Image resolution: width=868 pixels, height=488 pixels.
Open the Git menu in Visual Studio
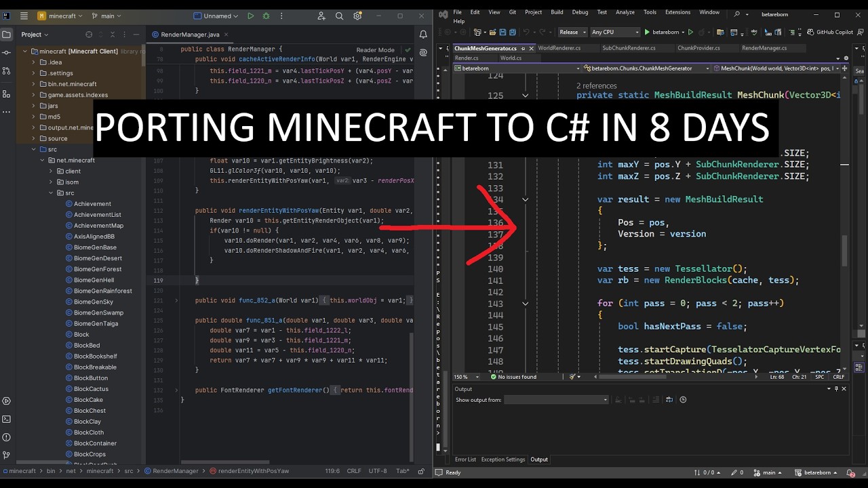[513, 12]
